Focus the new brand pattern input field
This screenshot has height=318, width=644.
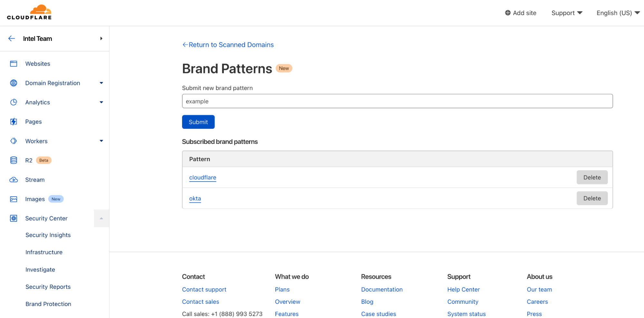[x=397, y=101]
